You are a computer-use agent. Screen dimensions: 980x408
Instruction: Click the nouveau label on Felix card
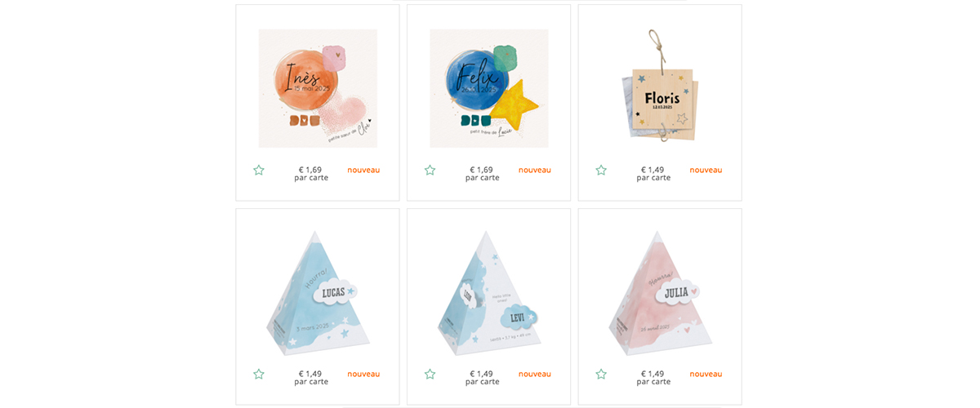[535, 170]
